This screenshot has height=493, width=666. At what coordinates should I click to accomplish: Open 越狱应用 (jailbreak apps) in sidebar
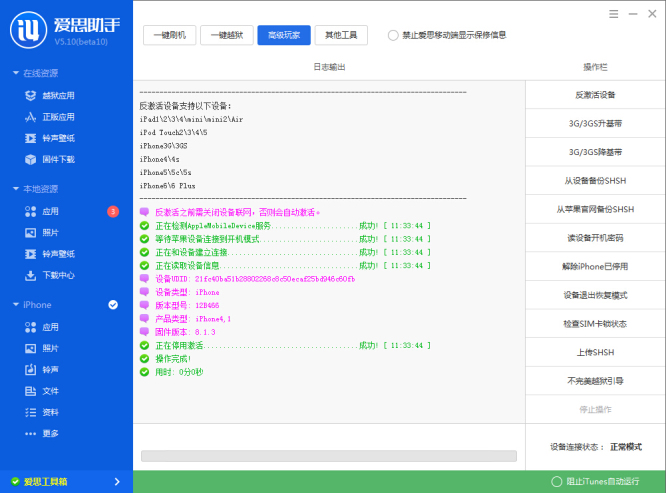(57, 96)
